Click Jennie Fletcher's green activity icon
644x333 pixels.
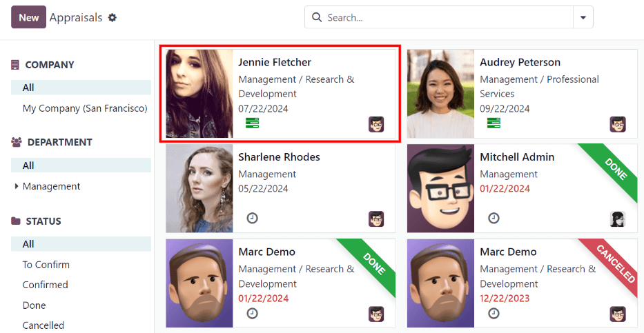pyautogui.click(x=253, y=123)
